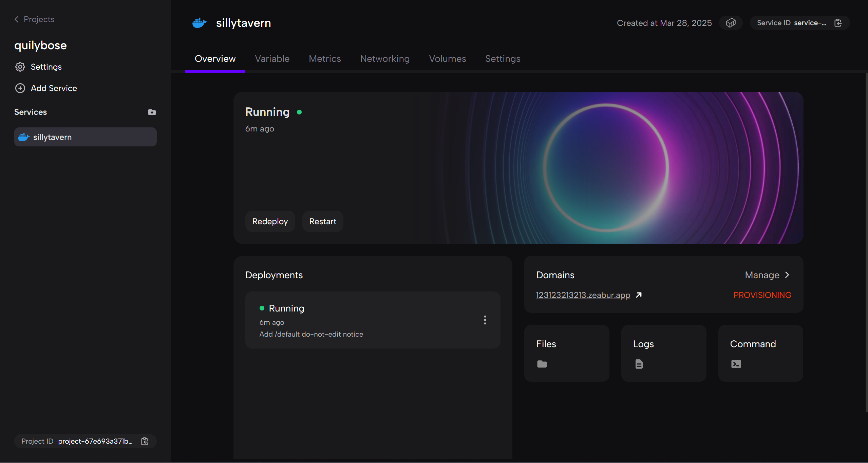This screenshot has height=463, width=868.
Task: Open deployment three-dot options menu
Action: (x=485, y=320)
